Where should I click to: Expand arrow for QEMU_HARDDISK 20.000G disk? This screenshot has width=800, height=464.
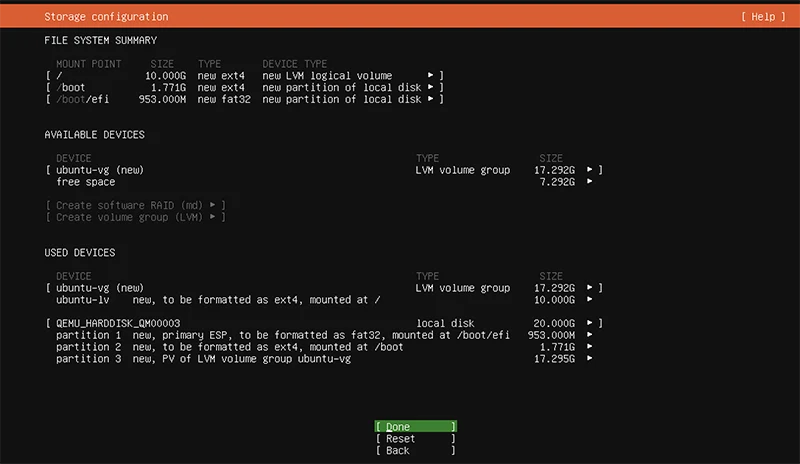coord(589,323)
